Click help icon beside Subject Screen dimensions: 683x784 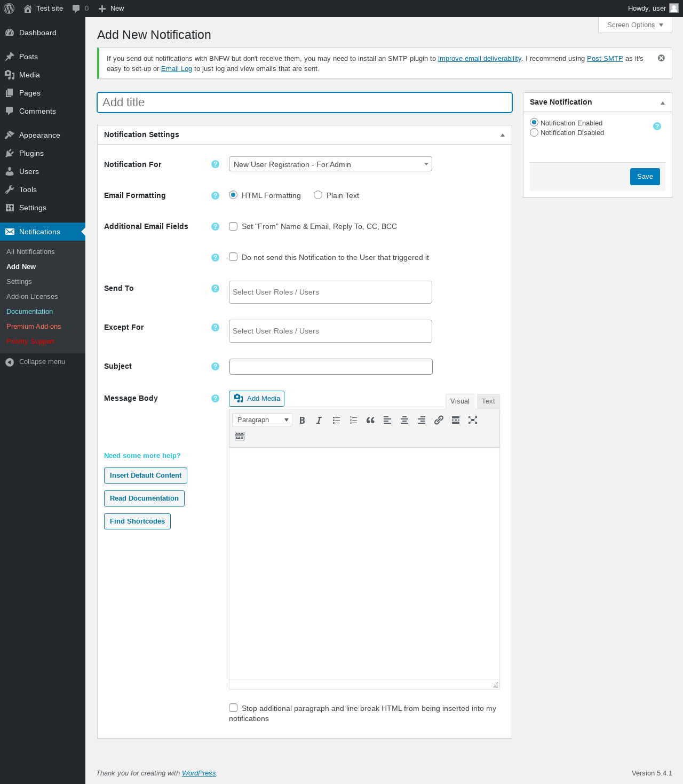(215, 366)
